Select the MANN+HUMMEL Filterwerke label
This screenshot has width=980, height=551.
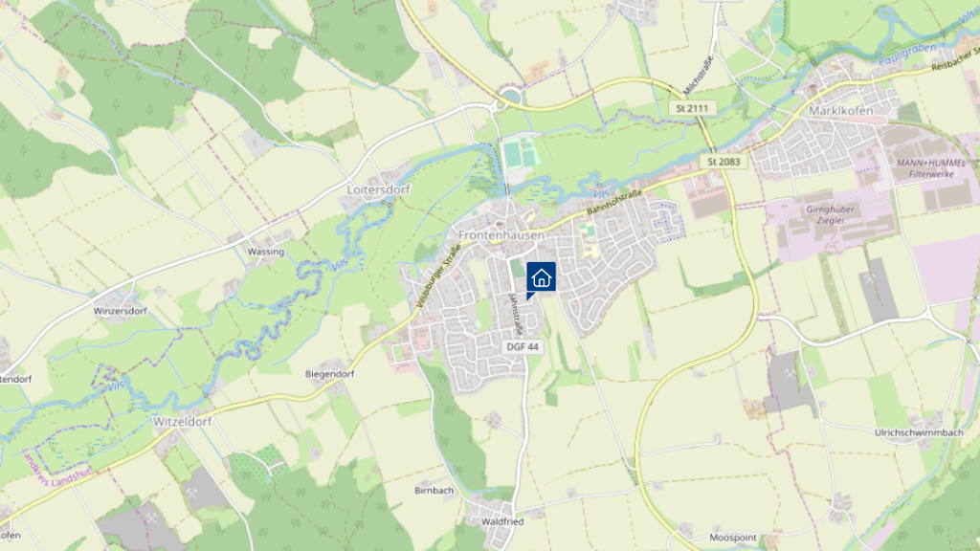(930, 168)
